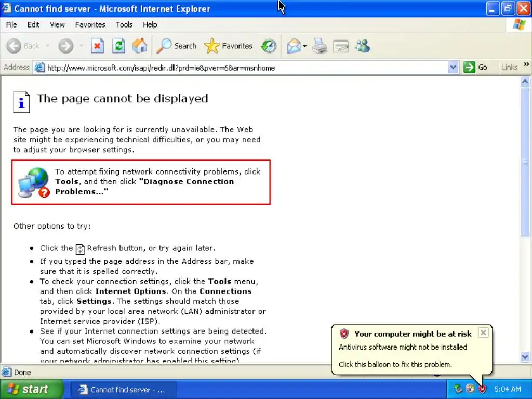Click the blue info page icon

point(21,102)
